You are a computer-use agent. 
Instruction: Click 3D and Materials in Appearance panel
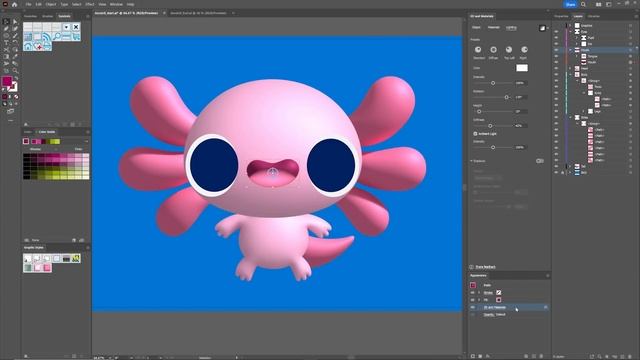pyautogui.click(x=495, y=307)
